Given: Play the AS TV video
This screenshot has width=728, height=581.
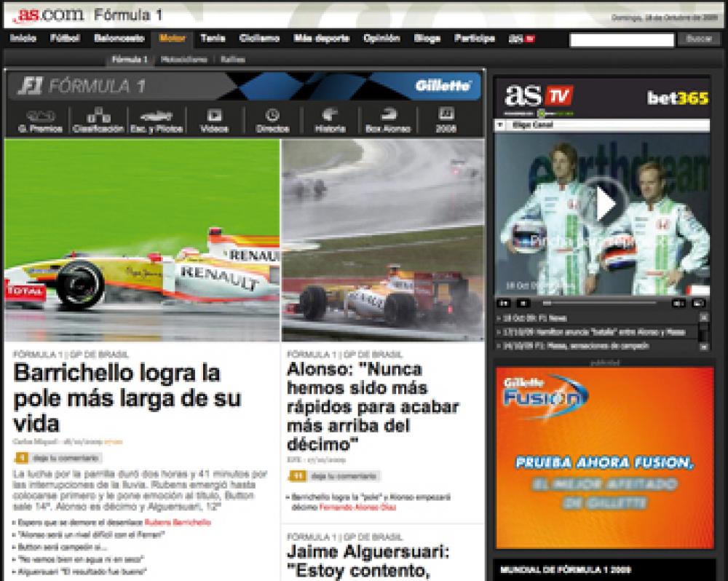Looking at the screenshot, I should (x=606, y=203).
